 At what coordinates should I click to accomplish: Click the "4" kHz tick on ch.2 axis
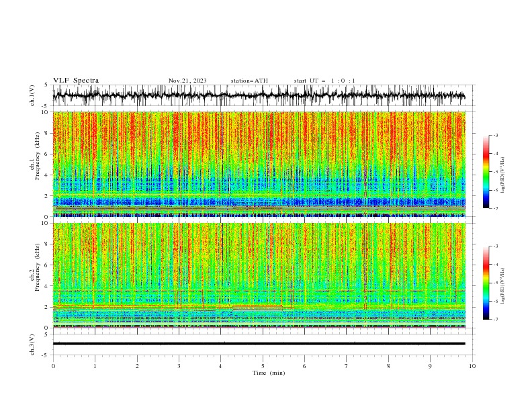pyautogui.click(x=47, y=286)
